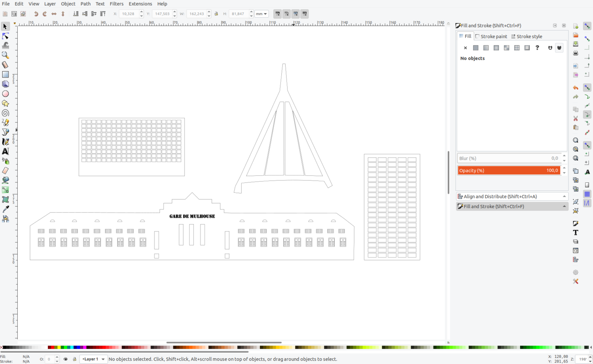Select the Zoom magnifier tool
This screenshot has width=593, height=364.
click(5, 55)
